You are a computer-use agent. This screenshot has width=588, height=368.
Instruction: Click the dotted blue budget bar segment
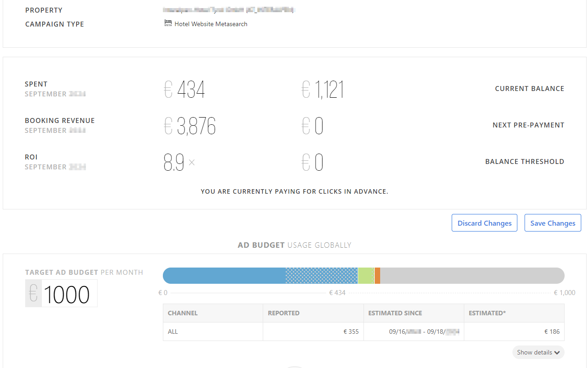pyautogui.click(x=321, y=276)
